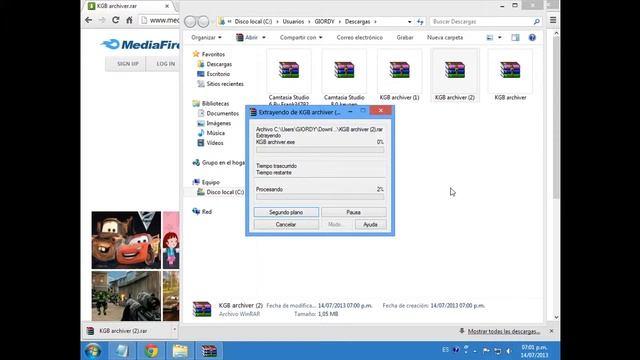The width and height of the screenshot is (640, 360).
Task: Click Grabar in Explorer toolbar
Action: (405, 38)
